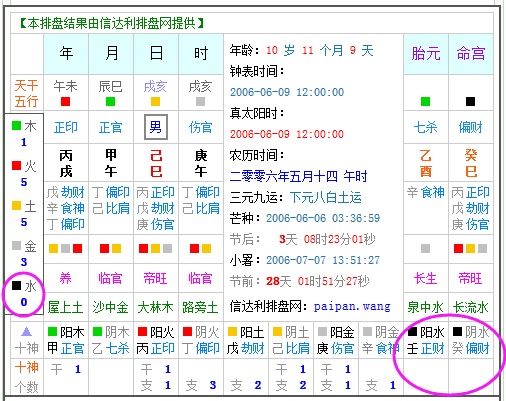
Task: Click the header 本排盘结果由信达利排盘网提供
Action: (x=112, y=23)
